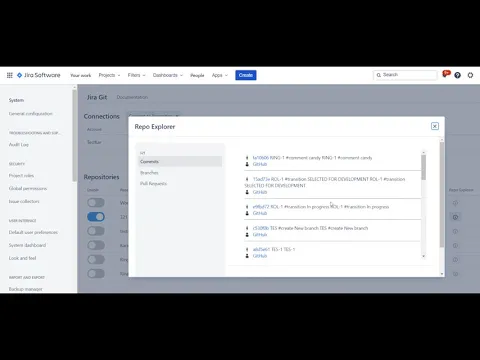Expand the Projects dropdown
Screen dimensions: 480x360
point(109,75)
